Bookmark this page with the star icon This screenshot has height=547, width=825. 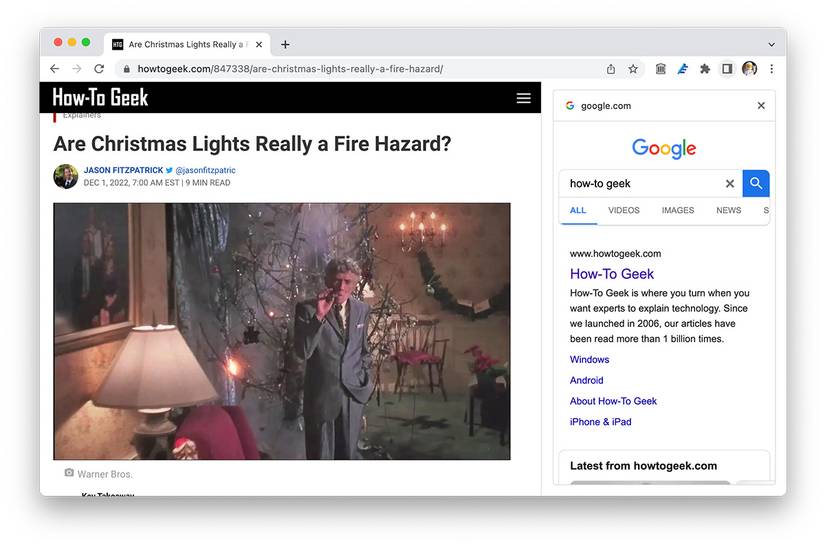pos(633,69)
